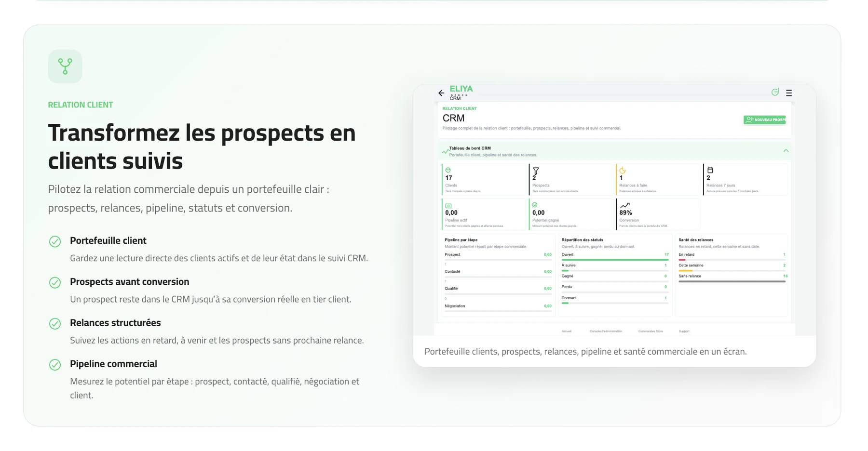Click the Répartition des statuts panel title
Image resolution: width=868 pixels, height=451 pixels.
[x=582, y=239]
